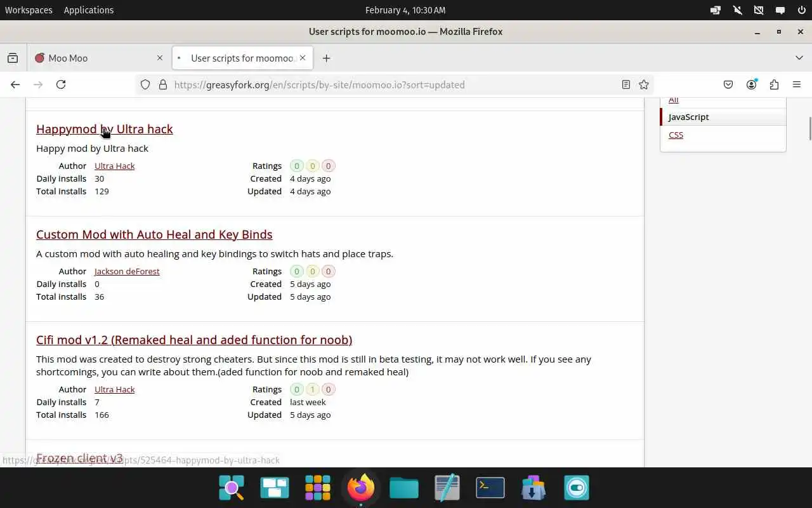
Task: Open Jackson deForest author profile
Action: click(x=127, y=271)
